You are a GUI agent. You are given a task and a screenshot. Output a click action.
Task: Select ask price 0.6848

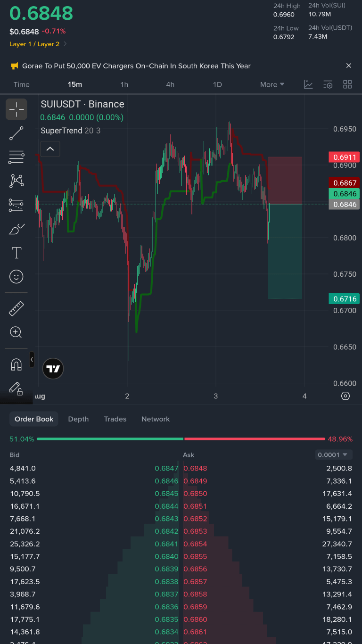click(x=195, y=468)
